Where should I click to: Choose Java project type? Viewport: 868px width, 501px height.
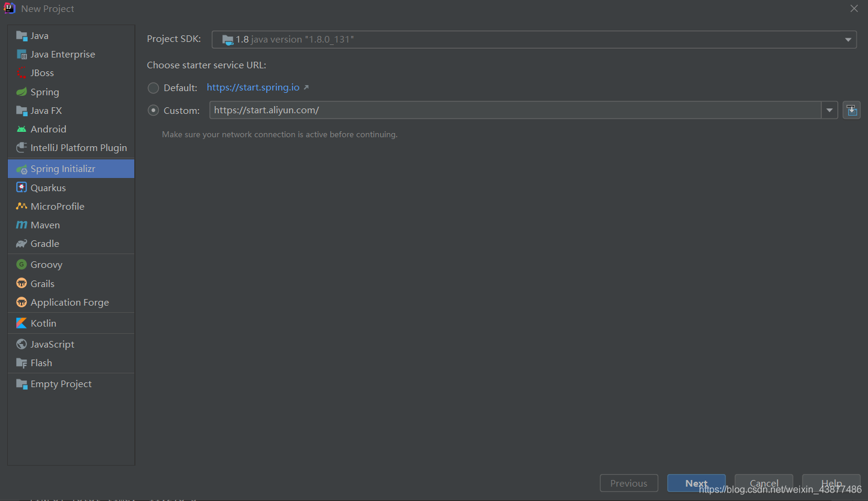71,36
